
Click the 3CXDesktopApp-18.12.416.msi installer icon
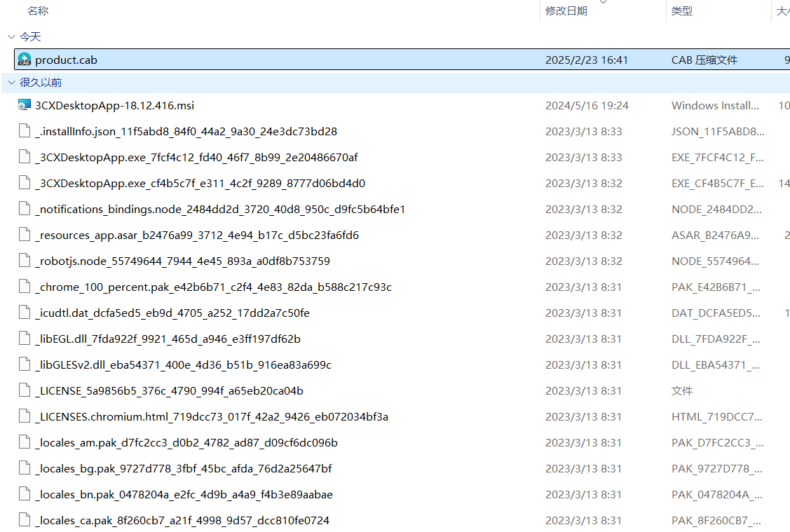[x=24, y=105]
